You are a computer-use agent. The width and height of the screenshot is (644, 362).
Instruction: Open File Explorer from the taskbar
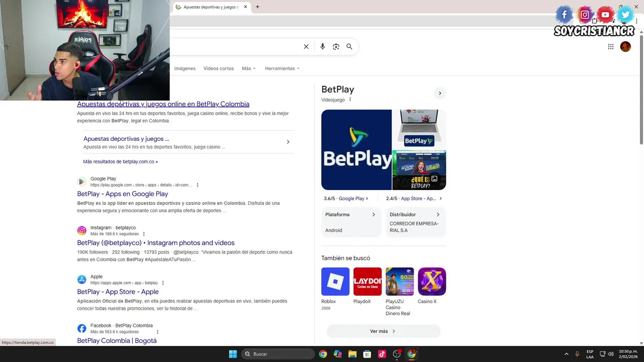[x=352, y=354]
